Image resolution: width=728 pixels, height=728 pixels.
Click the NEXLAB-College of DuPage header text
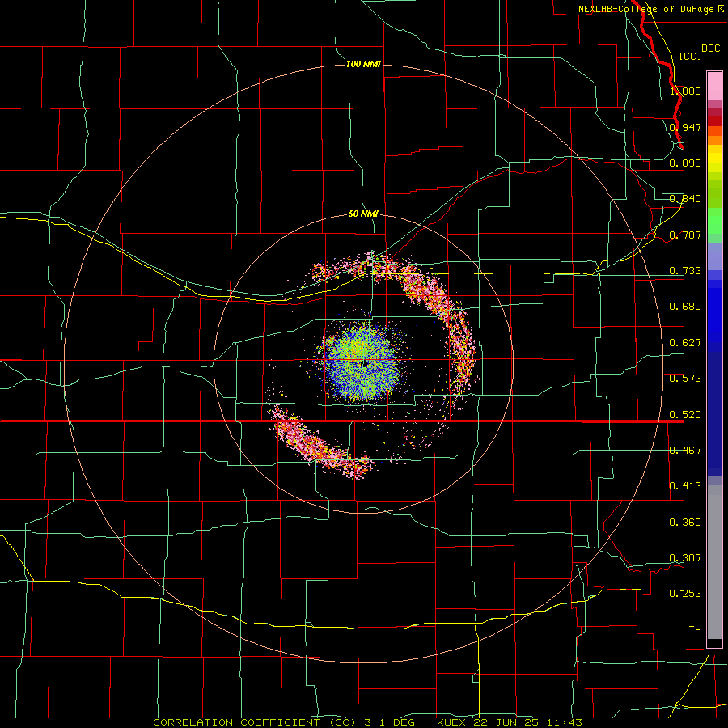click(651, 9)
